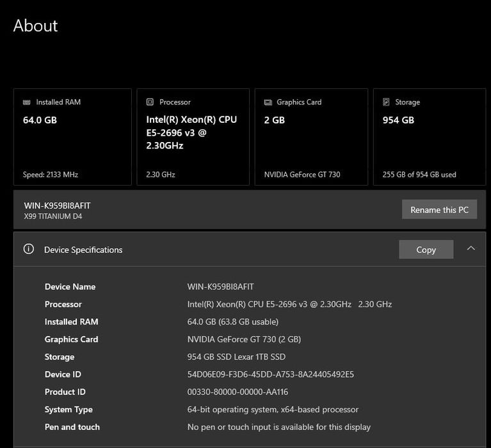Collapse the Device Specifications section chevron

471,248
